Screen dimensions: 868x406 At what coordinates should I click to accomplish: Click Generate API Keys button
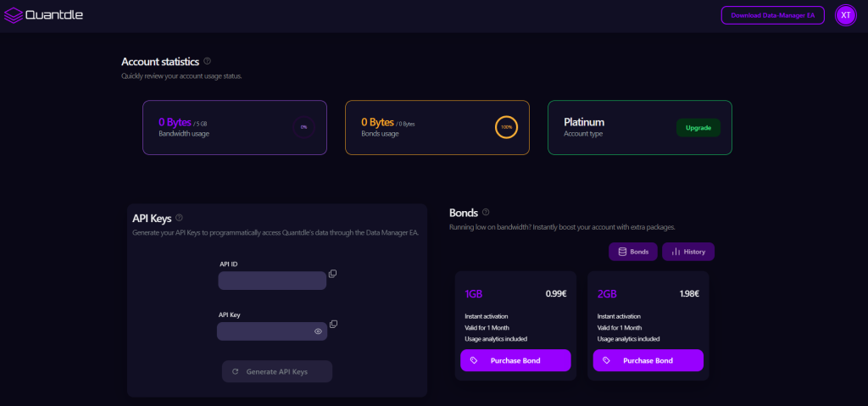pyautogui.click(x=277, y=371)
